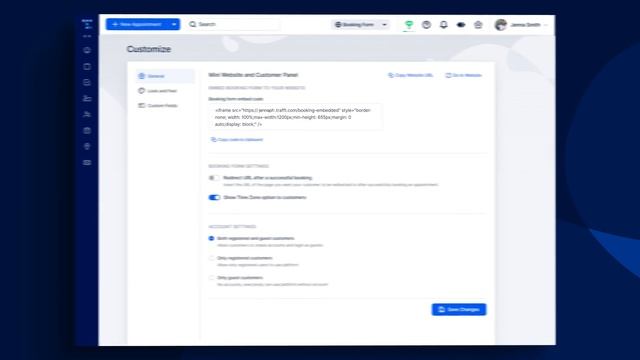
Task: Click Save Changes button
Action: [x=459, y=309]
